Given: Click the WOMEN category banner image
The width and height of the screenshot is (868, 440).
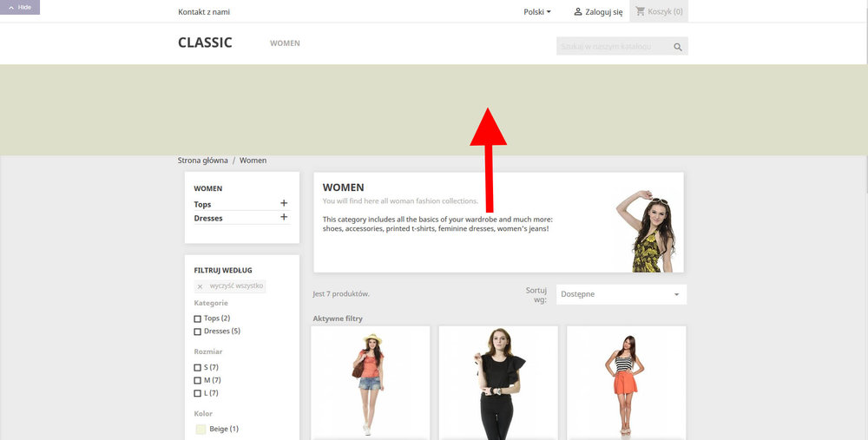Looking at the screenshot, I should pos(646,230).
